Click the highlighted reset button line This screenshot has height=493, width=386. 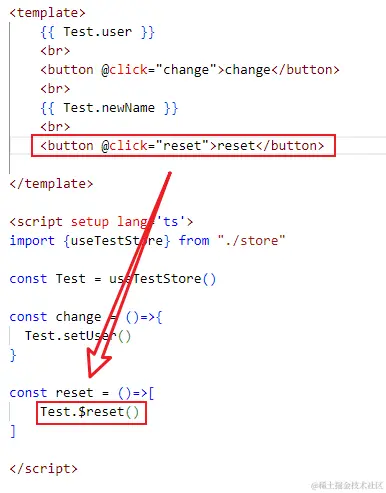183,146
